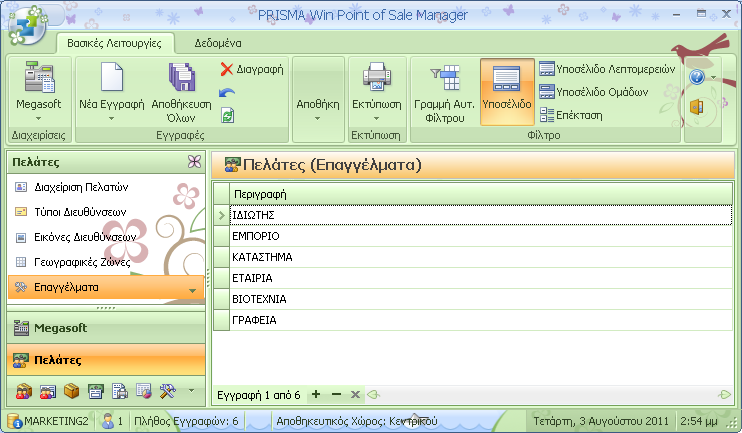Click the green refresh document icon
The height and width of the screenshot is (433, 742).
[x=228, y=115]
